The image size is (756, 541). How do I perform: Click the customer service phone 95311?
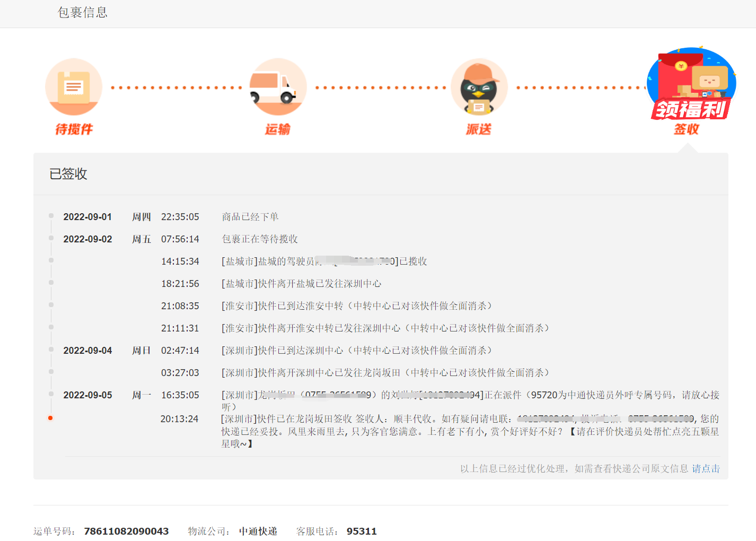pyautogui.click(x=362, y=531)
